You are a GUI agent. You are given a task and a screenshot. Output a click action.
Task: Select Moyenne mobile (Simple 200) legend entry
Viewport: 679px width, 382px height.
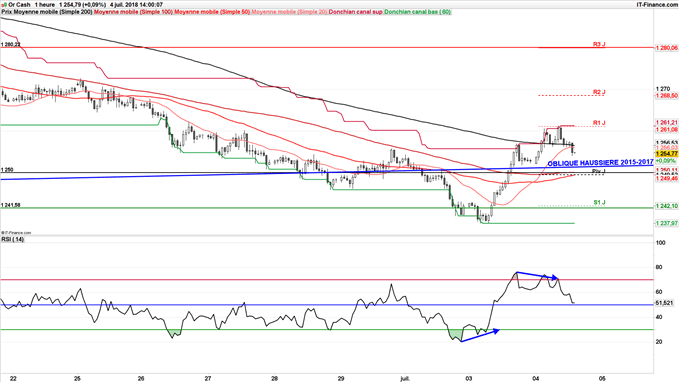(x=52, y=12)
